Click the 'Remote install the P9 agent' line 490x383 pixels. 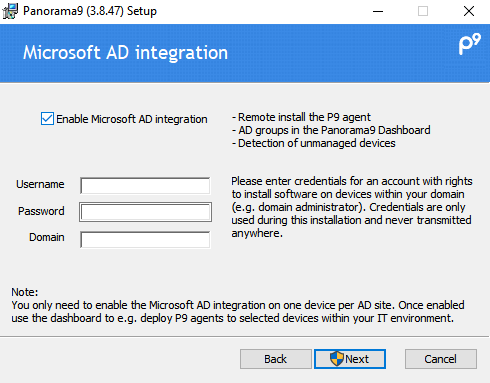pos(301,117)
